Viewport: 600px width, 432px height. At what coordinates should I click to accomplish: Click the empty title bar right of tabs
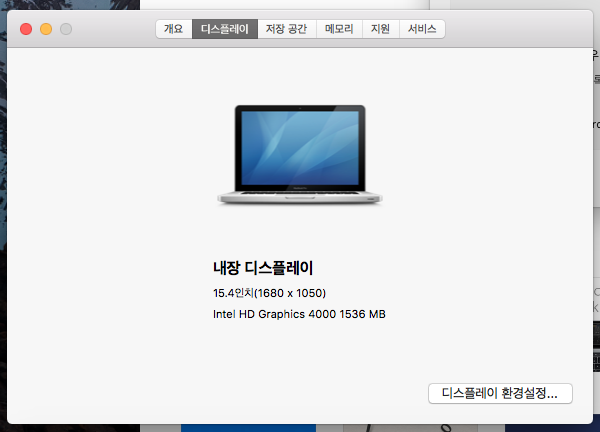coord(510,30)
